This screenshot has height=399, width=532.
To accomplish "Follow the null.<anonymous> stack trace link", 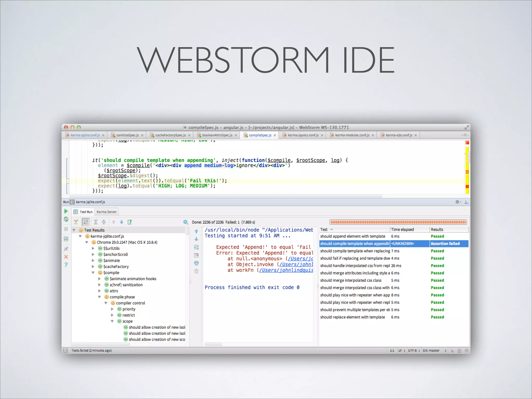I will [300, 259].
